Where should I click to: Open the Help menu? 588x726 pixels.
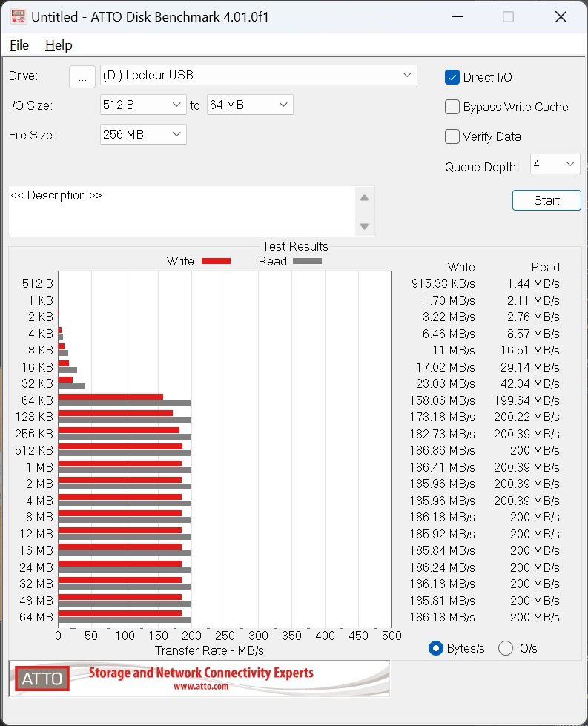59,45
